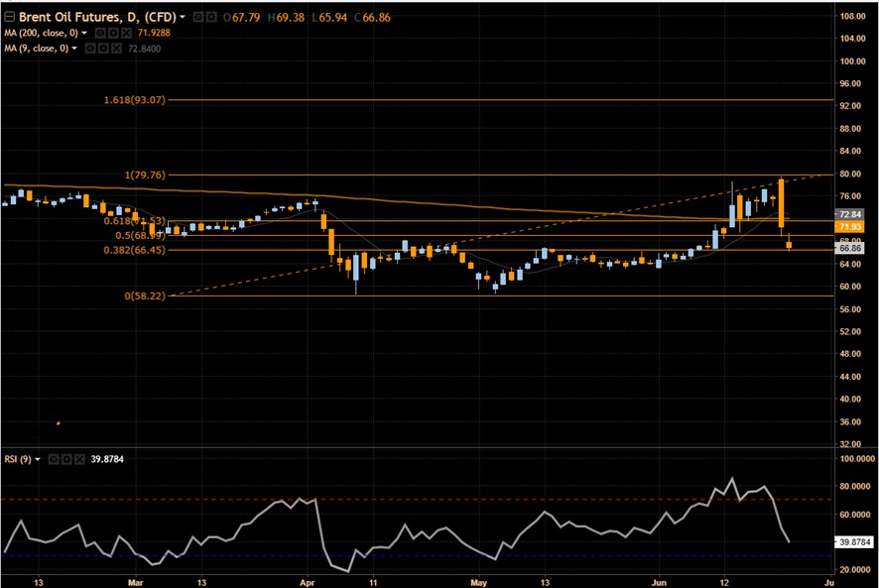Hide the Brent Oil Futures series via eye icon
This screenshot has width=879, height=588.
tap(198, 16)
